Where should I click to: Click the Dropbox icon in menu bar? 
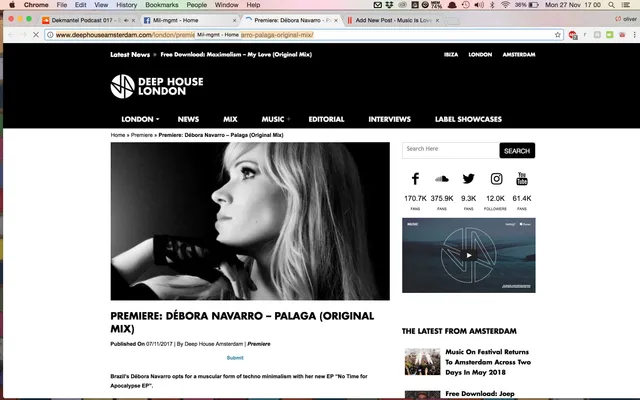tap(389, 5)
